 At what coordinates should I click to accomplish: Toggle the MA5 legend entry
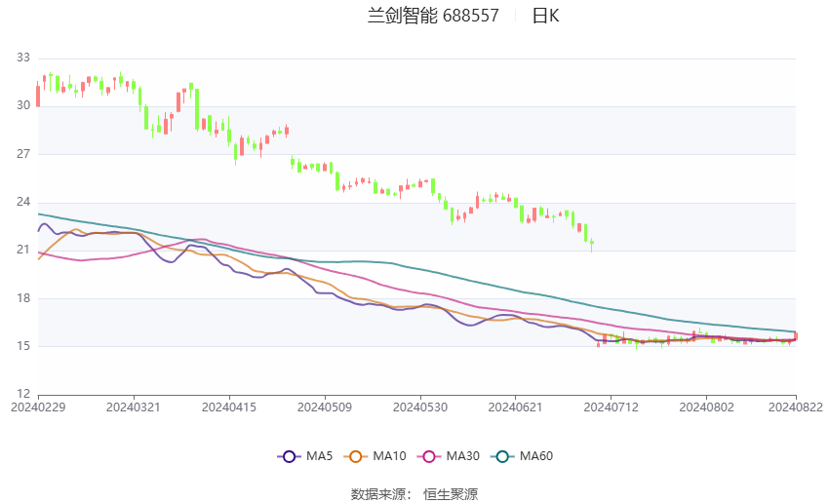coord(305,456)
